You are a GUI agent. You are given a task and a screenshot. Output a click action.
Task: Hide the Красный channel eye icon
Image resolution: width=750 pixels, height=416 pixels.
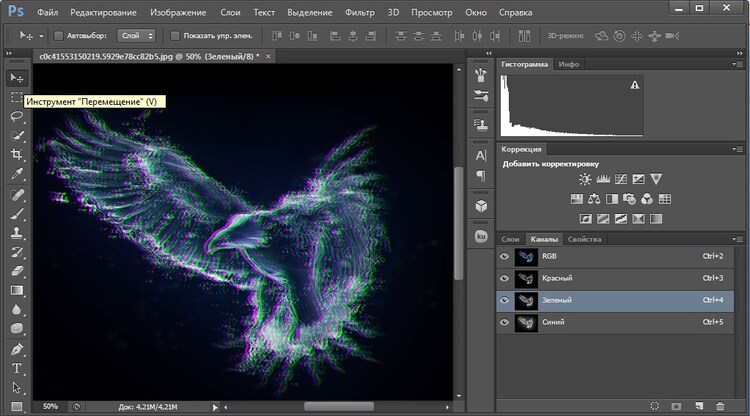pos(504,277)
